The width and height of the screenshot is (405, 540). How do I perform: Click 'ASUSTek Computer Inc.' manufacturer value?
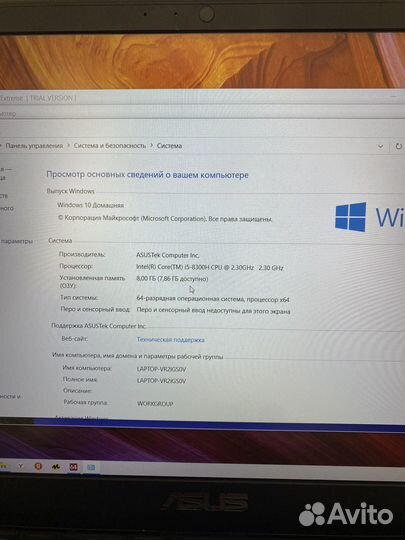point(168,255)
